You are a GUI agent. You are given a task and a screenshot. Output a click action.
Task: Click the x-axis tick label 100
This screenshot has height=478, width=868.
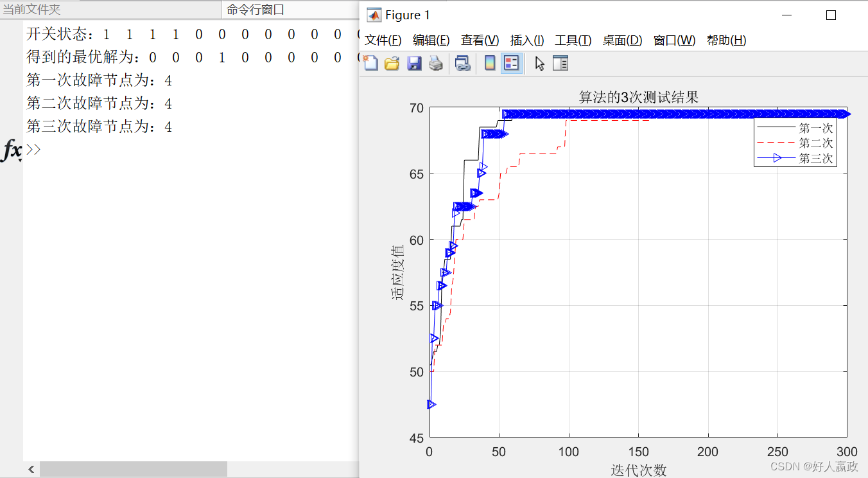coord(569,452)
